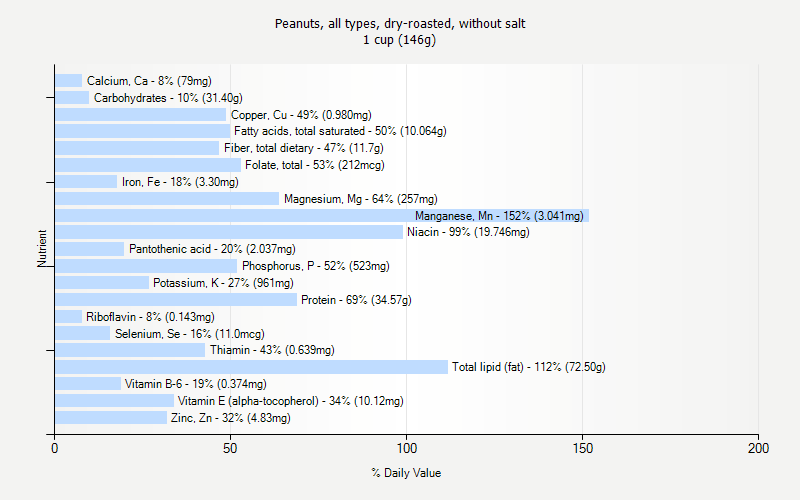
Task: Click the '% Daily Value' axis title
Action: click(x=405, y=473)
